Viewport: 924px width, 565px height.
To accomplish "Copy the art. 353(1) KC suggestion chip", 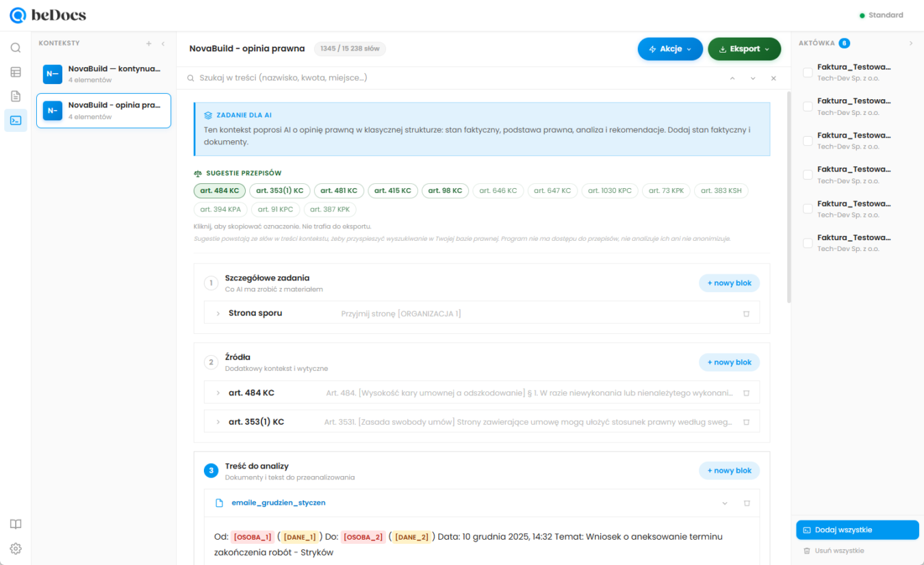I will 280,191.
